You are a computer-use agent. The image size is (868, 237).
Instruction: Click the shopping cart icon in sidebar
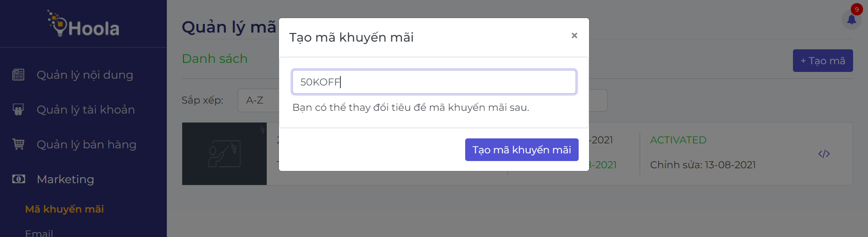tap(19, 144)
